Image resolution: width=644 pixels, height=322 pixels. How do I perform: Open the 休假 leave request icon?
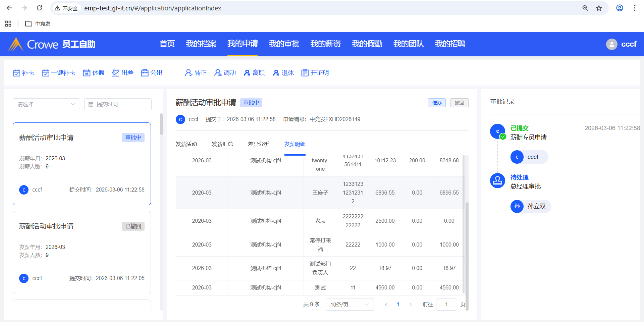(x=87, y=73)
